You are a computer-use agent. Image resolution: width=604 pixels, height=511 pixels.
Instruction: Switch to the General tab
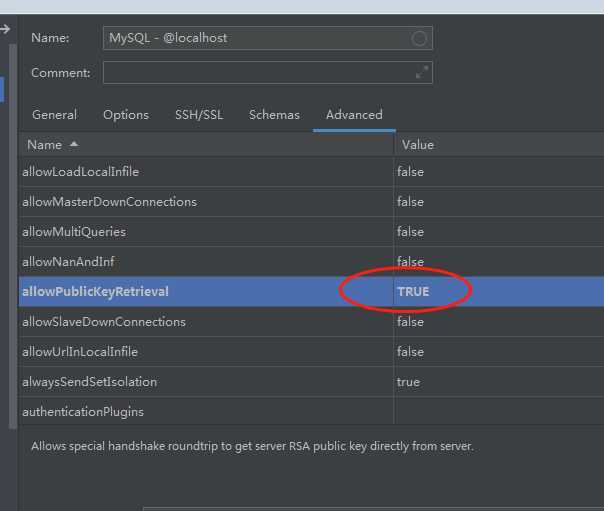54,115
